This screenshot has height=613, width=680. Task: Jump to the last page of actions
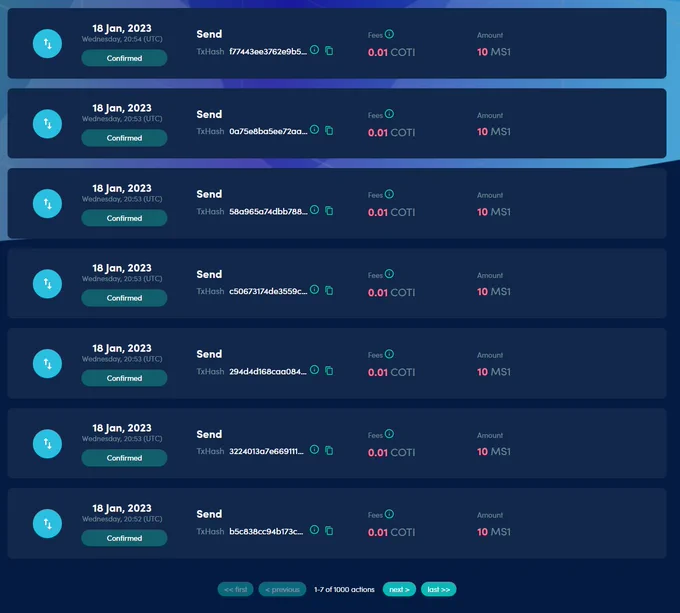(x=438, y=589)
